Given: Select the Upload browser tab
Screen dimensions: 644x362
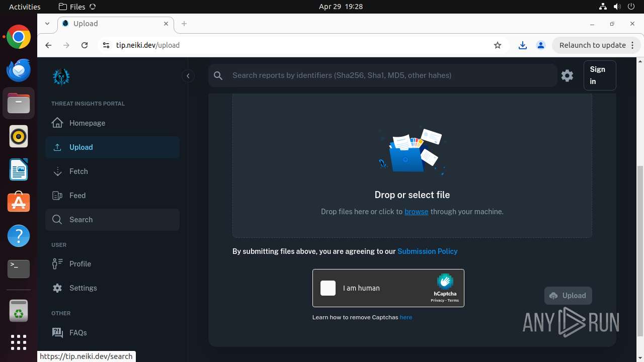Looking at the screenshot, I should [x=116, y=24].
